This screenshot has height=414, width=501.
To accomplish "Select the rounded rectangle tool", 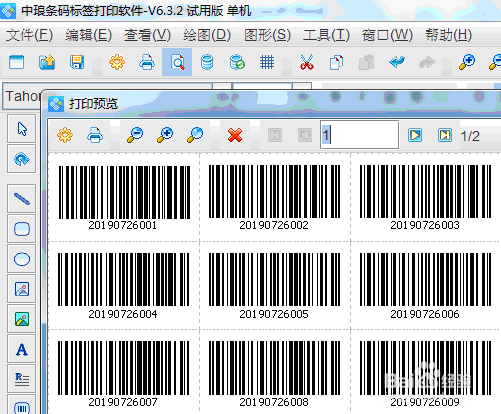I will [22, 229].
